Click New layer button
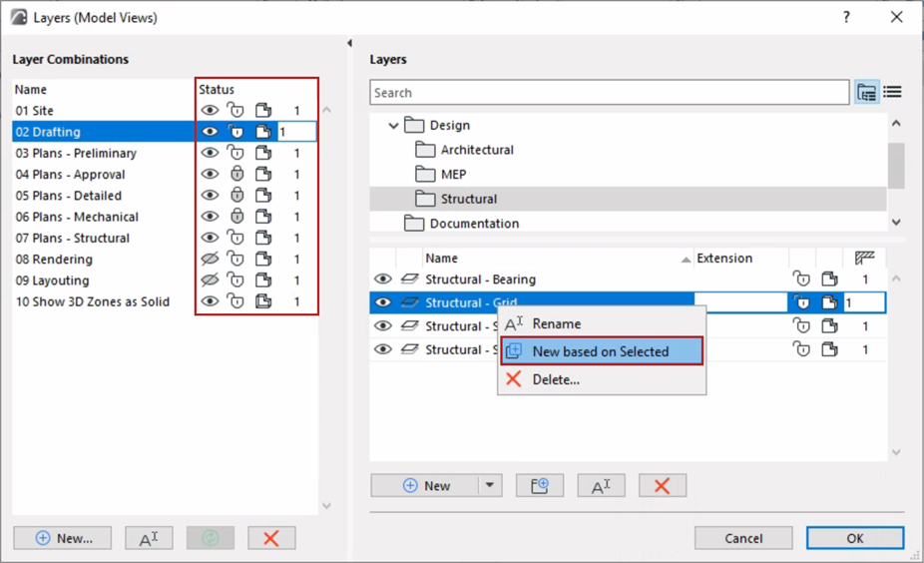The height and width of the screenshot is (563, 924). (x=425, y=486)
